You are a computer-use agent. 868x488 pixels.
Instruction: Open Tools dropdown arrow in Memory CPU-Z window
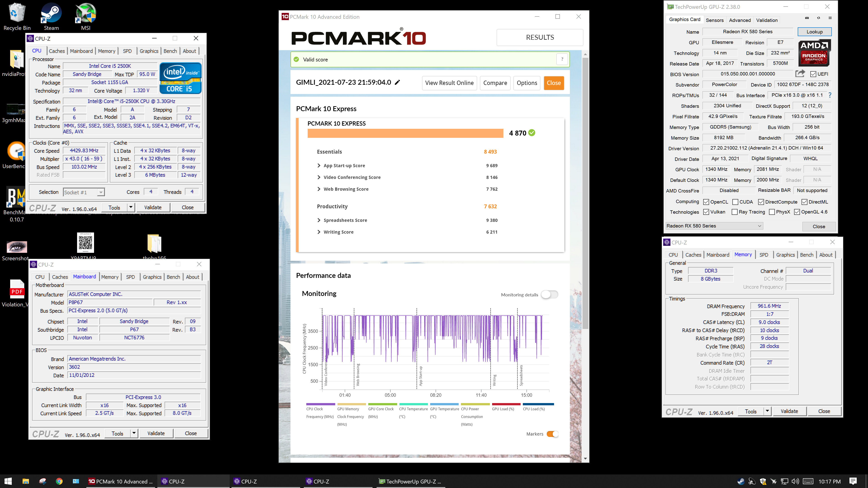[767, 411]
